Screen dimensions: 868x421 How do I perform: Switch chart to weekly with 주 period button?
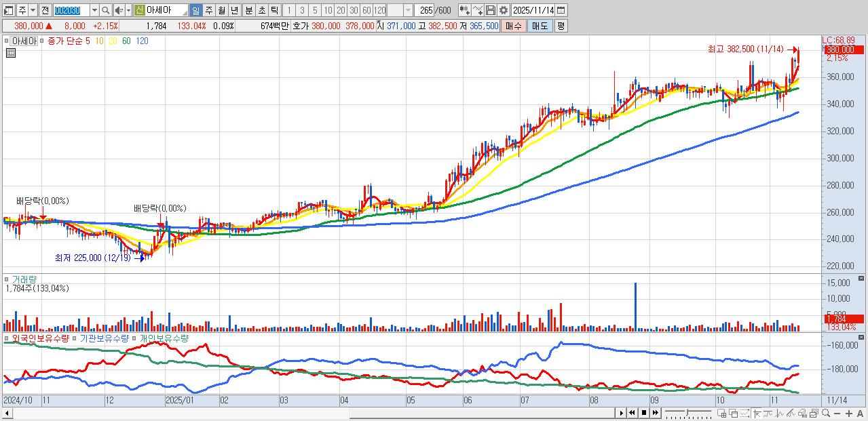pyautogui.click(x=208, y=10)
